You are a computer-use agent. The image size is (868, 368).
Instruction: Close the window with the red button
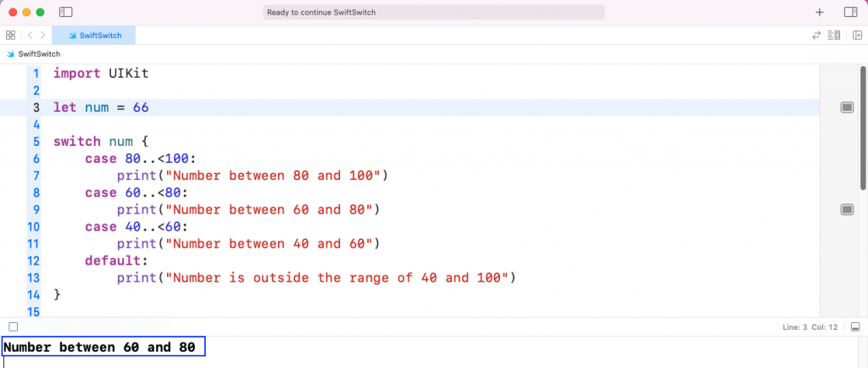pyautogui.click(x=14, y=12)
